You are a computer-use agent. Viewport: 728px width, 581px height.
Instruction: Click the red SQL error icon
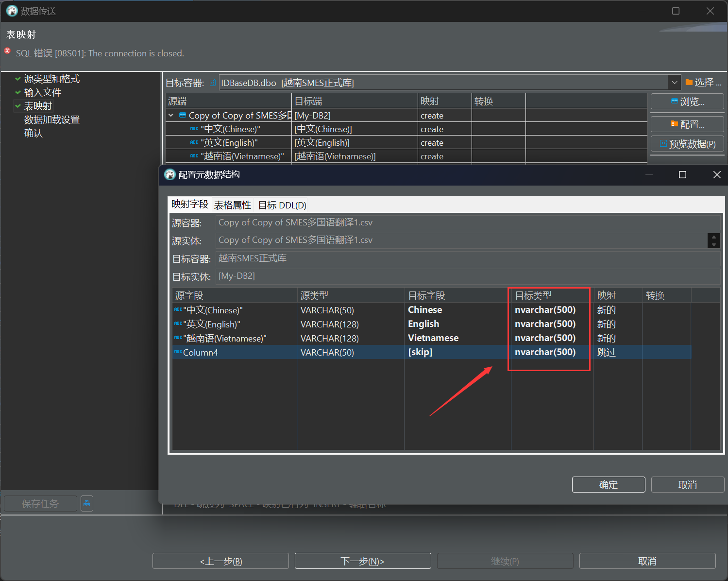[x=7, y=51]
